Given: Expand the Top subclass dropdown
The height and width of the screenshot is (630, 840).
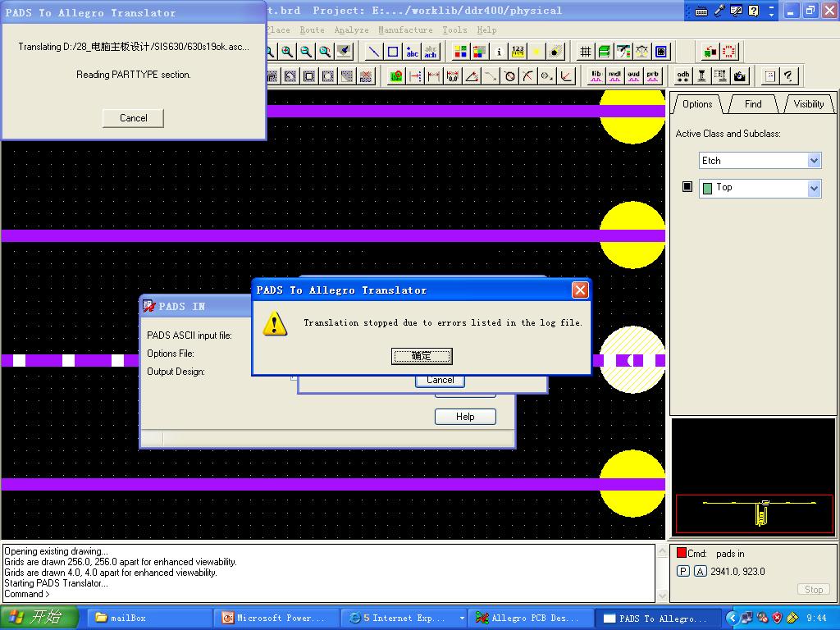Looking at the screenshot, I should (814, 188).
